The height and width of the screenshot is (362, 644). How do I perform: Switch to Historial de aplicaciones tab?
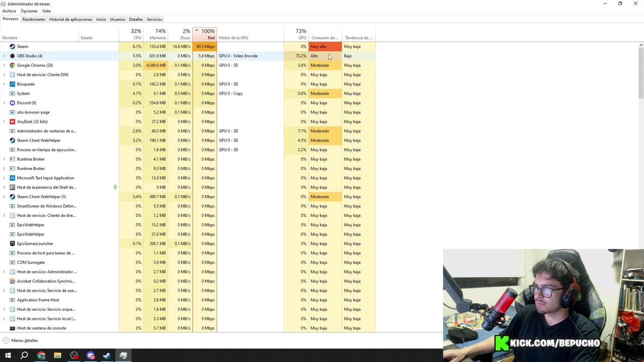pos(70,19)
